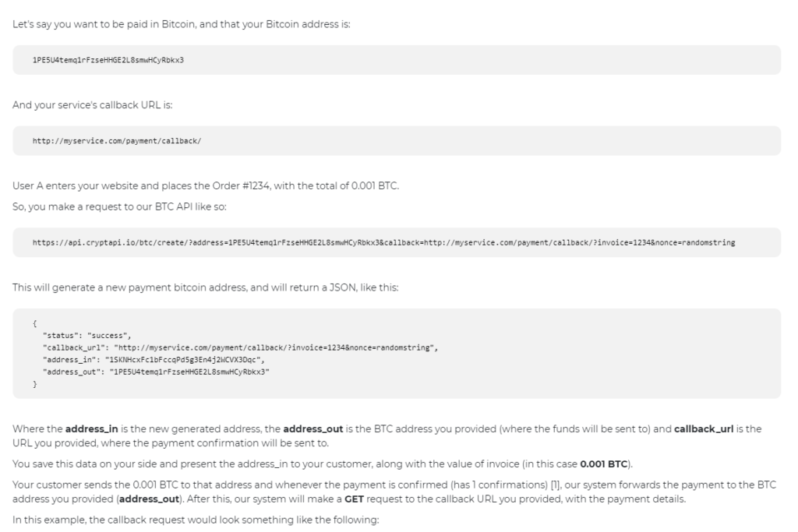Click the Bitcoin address code block

pos(397,60)
